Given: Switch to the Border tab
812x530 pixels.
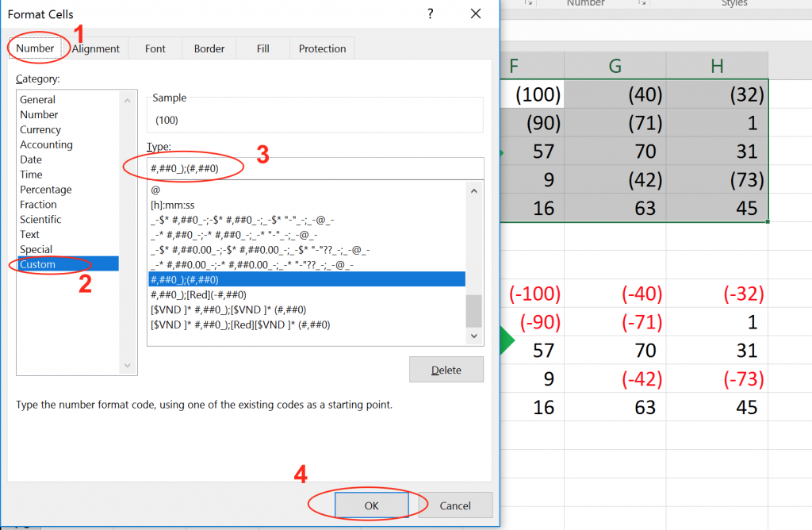Looking at the screenshot, I should (x=209, y=48).
